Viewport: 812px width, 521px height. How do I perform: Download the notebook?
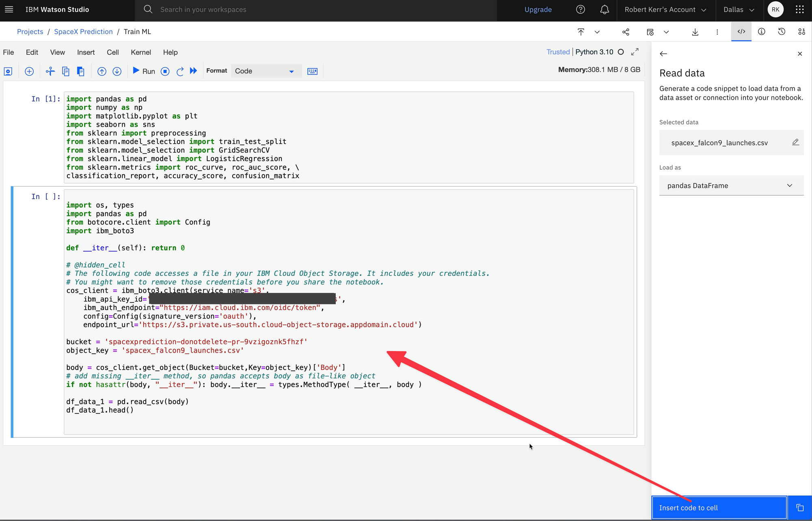pyautogui.click(x=695, y=32)
